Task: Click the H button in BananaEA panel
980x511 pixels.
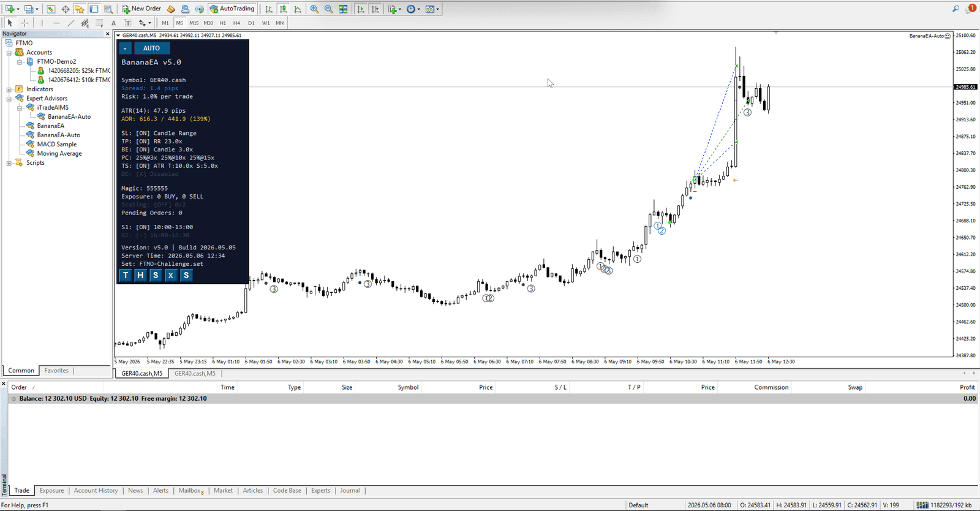Action: [x=140, y=275]
